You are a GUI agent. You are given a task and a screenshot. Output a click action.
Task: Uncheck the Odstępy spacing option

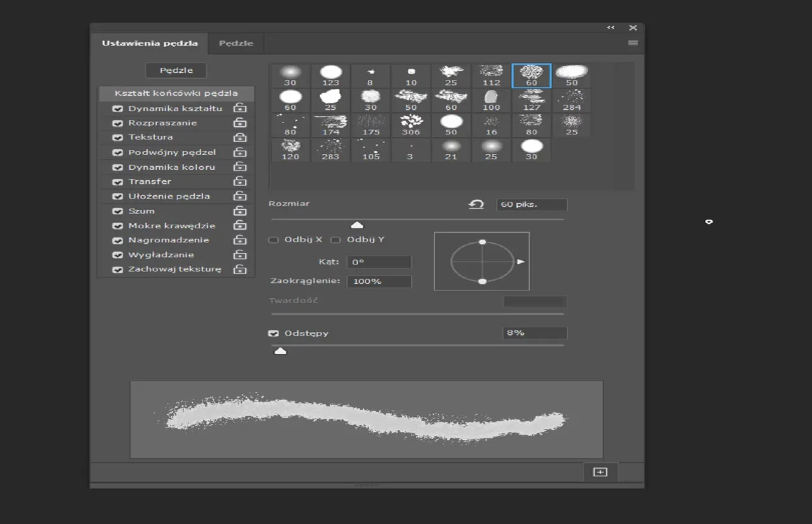pos(273,332)
